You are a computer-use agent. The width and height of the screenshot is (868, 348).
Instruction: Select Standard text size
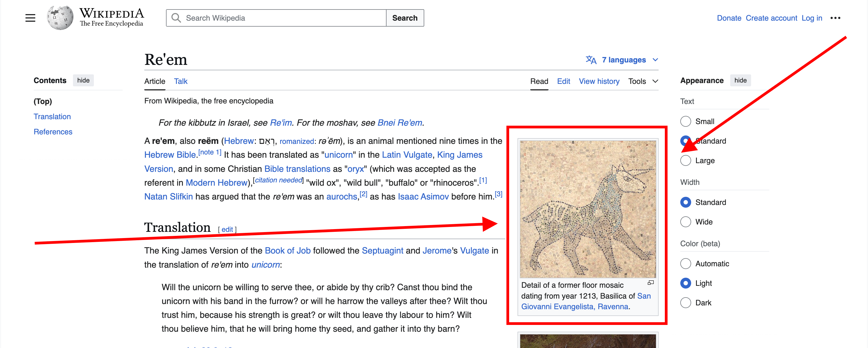tap(685, 141)
